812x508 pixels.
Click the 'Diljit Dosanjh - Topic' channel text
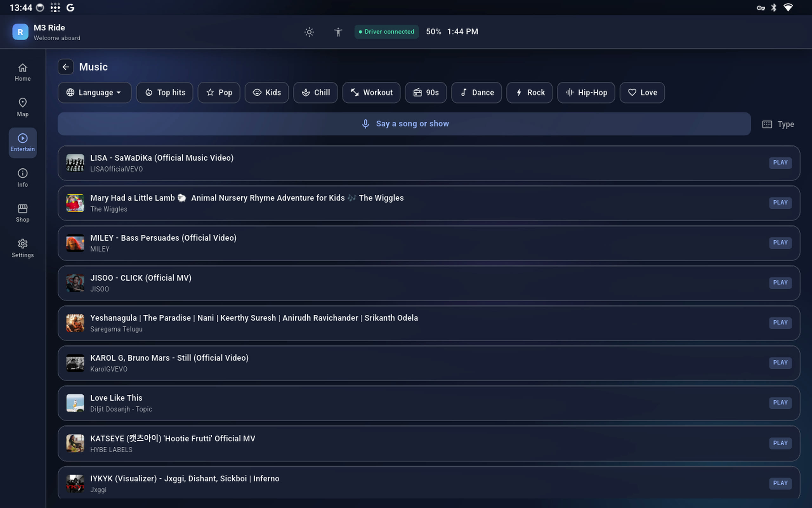(x=121, y=409)
